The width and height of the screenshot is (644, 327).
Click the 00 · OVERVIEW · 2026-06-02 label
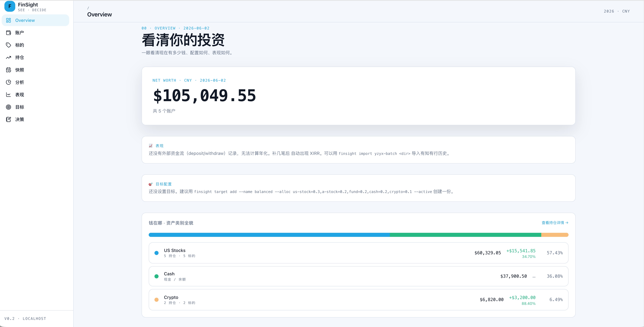[x=175, y=28]
